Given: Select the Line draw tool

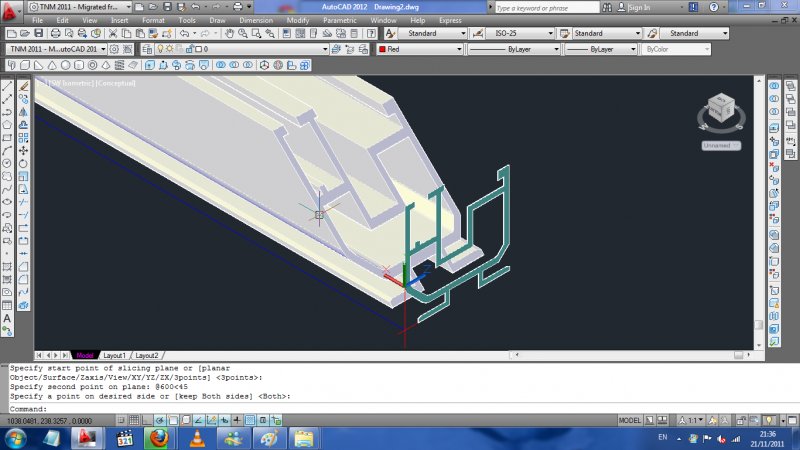Looking at the screenshot, I should tap(8, 87).
